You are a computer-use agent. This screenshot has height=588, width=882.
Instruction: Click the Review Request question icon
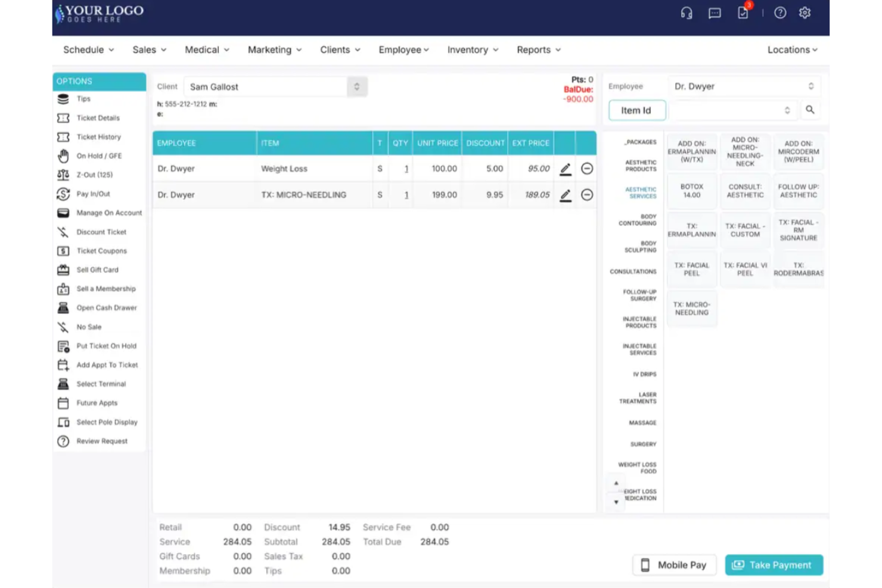[x=63, y=441]
